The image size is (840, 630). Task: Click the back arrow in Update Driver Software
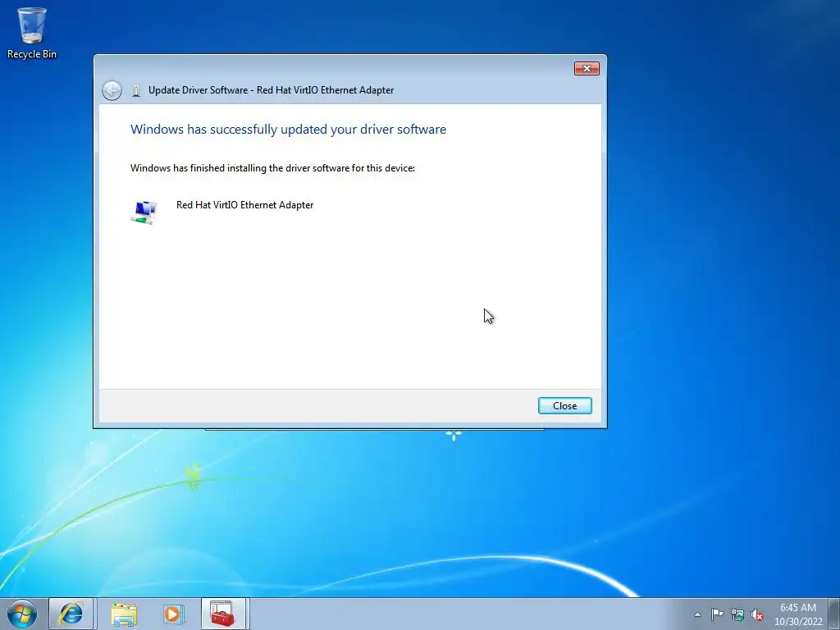click(x=112, y=90)
